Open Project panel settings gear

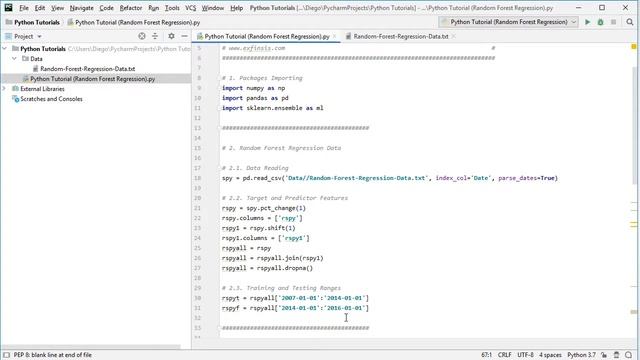(171, 36)
